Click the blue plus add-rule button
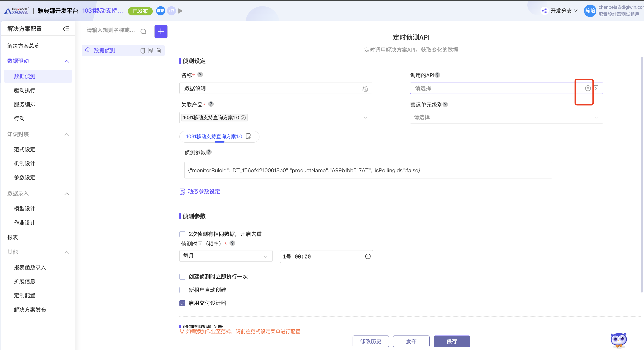 [x=161, y=32]
